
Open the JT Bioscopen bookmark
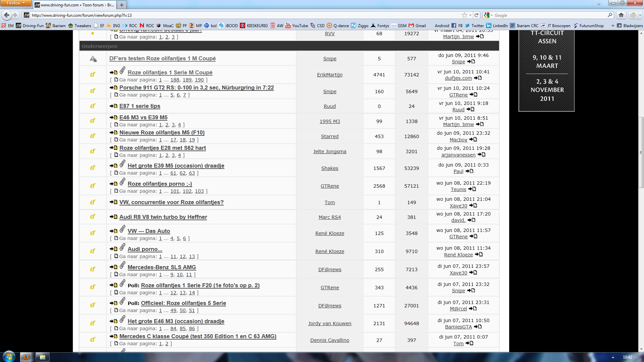point(555,25)
